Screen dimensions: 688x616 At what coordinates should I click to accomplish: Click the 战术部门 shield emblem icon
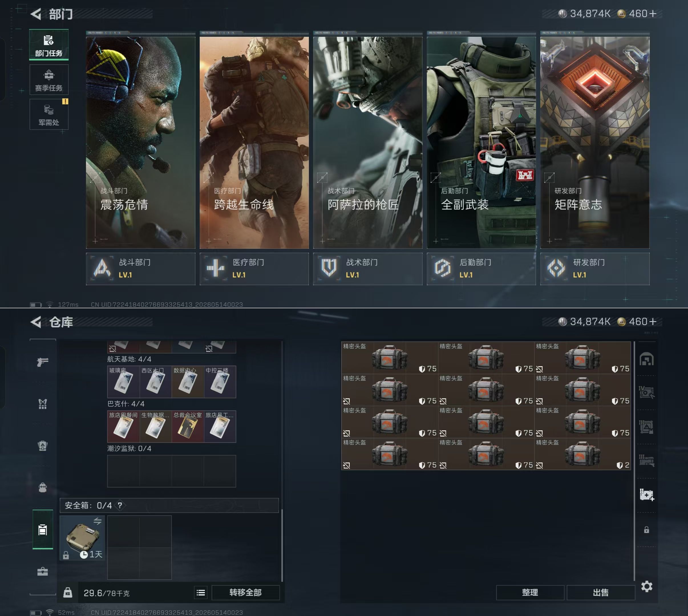point(329,268)
